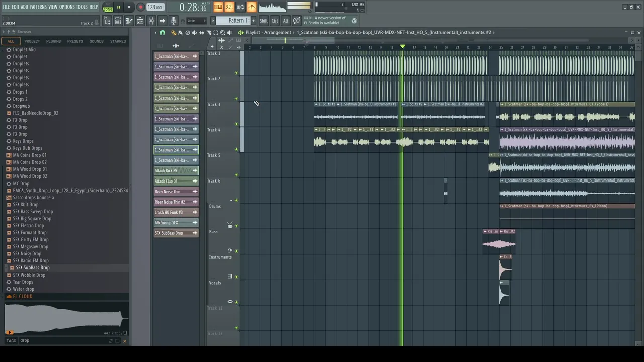Switch browser to the STARRED tab

pyautogui.click(x=118, y=41)
